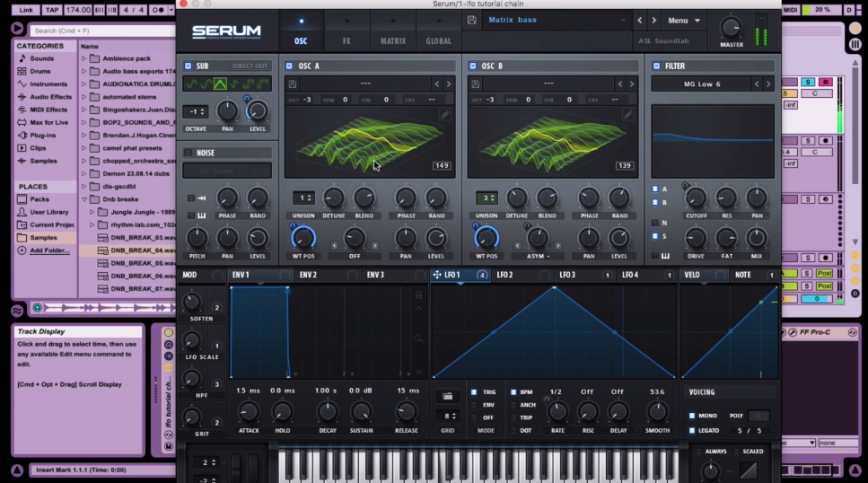Toggle MONO voicing checkbox

coord(692,416)
